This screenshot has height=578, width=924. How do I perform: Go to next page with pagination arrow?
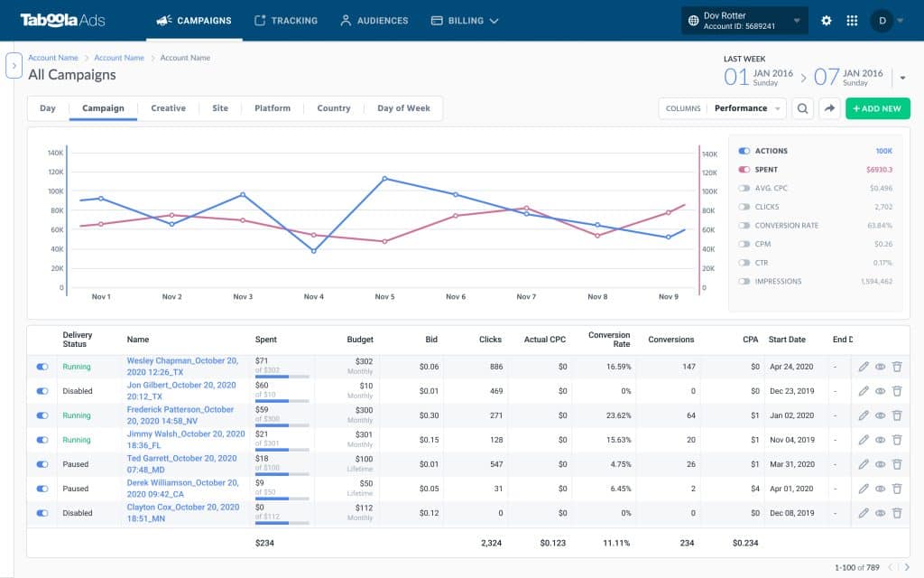(x=909, y=566)
